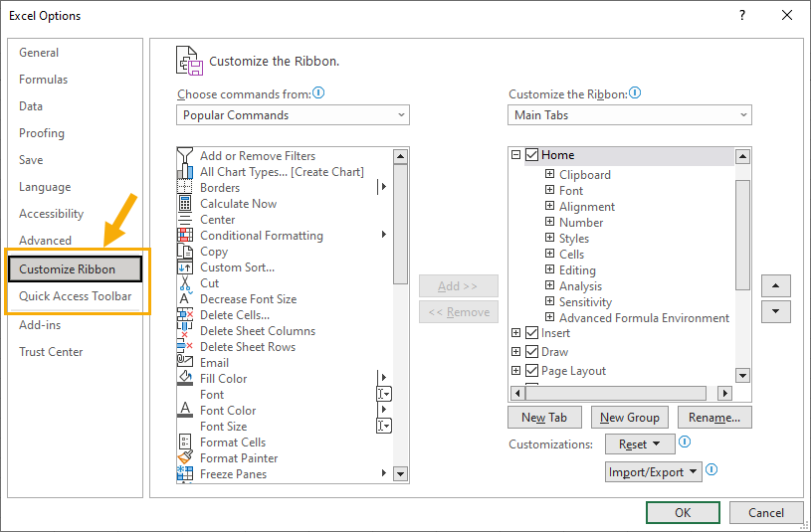811x532 pixels.
Task: Open the Choose commands from dropdown
Action: [x=293, y=114]
